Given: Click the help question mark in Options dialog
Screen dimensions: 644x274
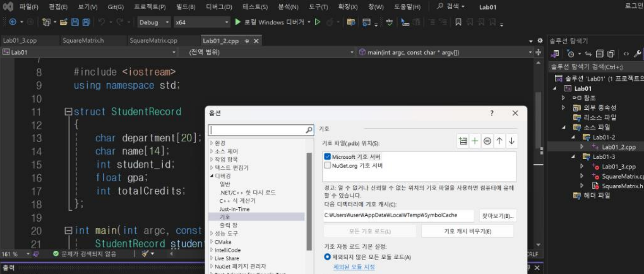Looking at the screenshot, I should (492, 113).
